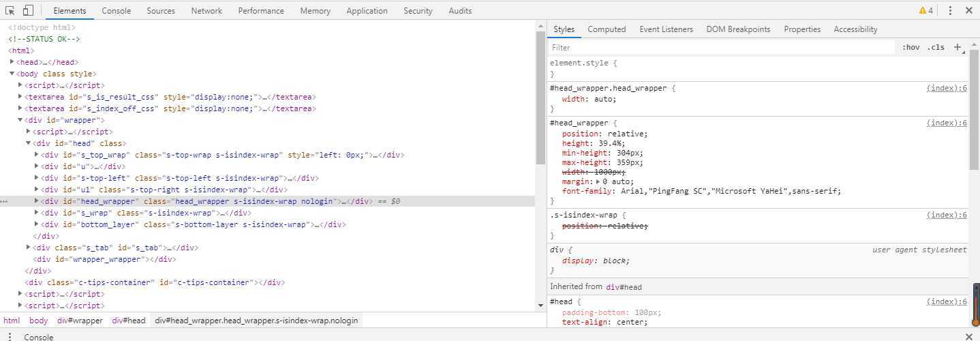Open the Application tab

367,10
